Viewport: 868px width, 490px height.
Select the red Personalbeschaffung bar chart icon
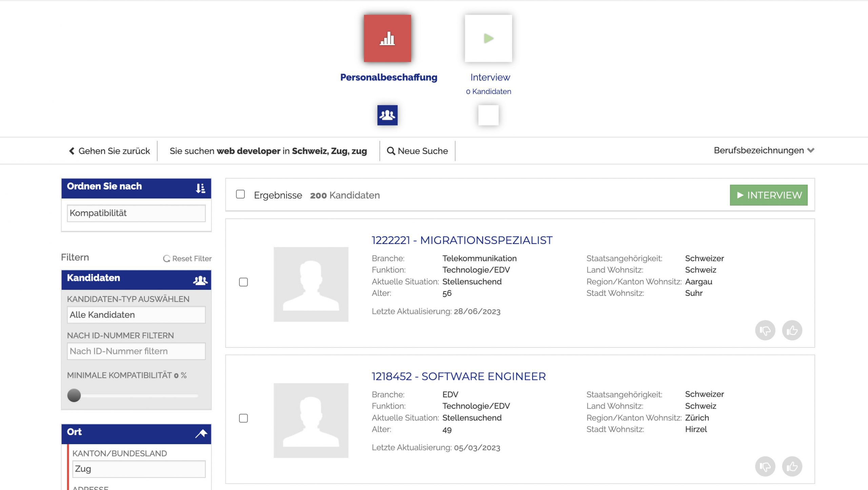pos(388,39)
